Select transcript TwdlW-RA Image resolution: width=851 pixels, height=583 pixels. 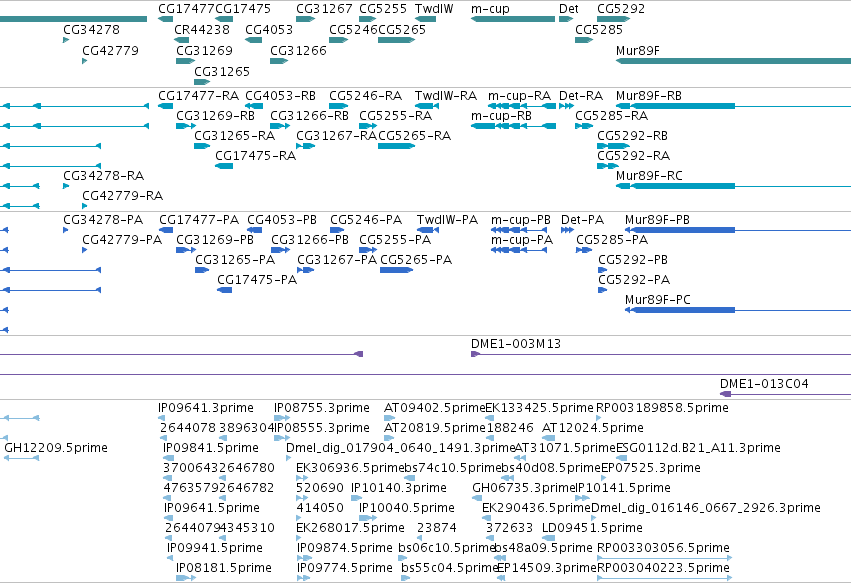[x=446, y=96]
